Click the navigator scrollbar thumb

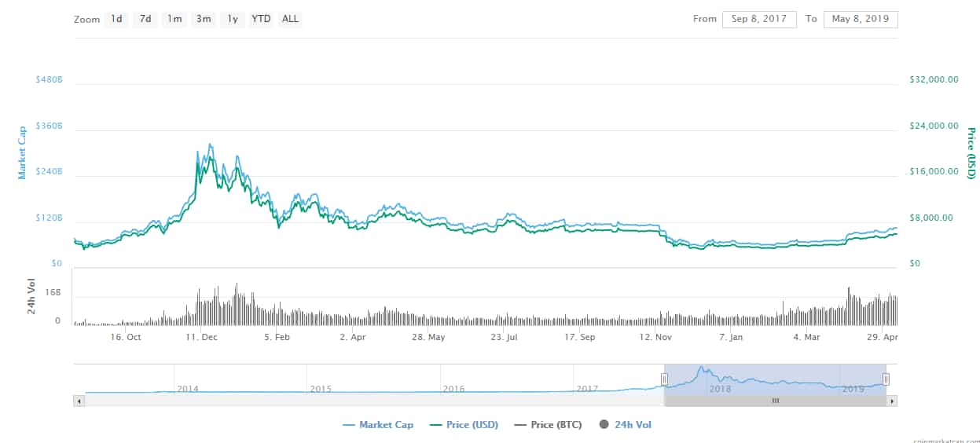(775, 401)
